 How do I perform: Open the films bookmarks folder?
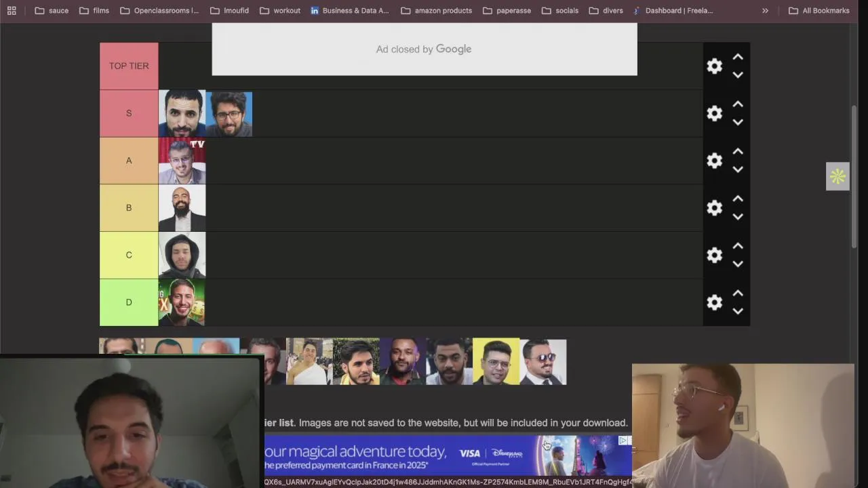coord(94,10)
